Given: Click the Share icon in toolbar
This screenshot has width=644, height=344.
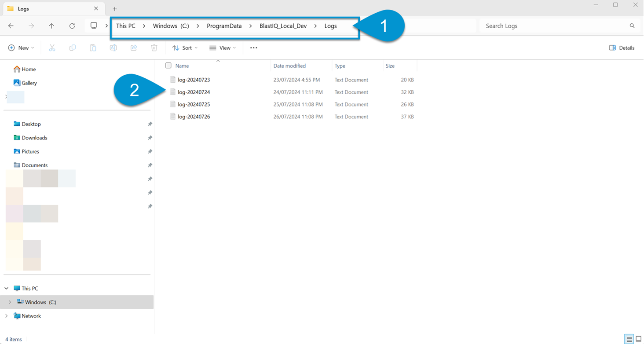Looking at the screenshot, I should pos(134,48).
